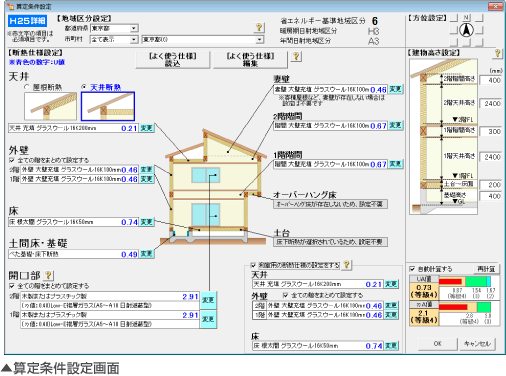The height and width of the screenshot is (376, 506).
Task: Click 変更 for lower-right 天井 0.21
Action: pos(391,284)
